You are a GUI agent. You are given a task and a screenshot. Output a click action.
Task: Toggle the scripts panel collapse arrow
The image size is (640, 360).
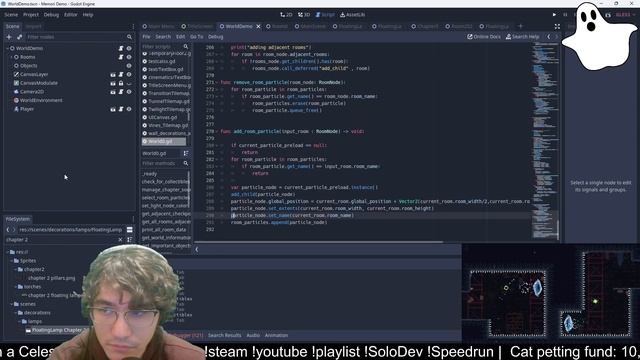(197, 249)
